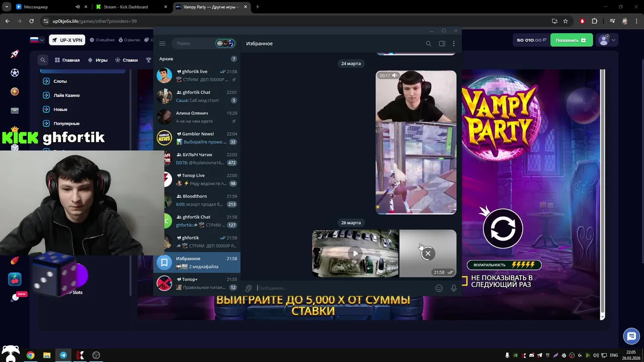The height and width of the screenshot is (362, 644).
Task: Click the orange coin sidebar icon
Action: point(15,92)
